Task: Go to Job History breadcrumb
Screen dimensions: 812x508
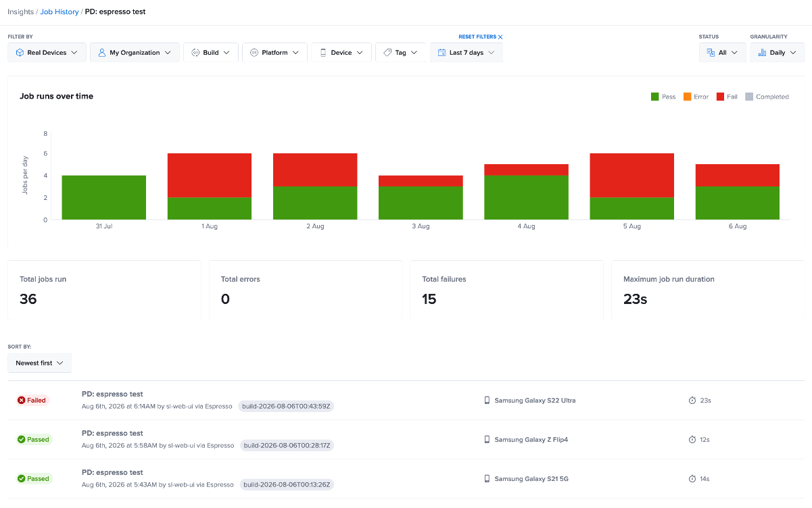Action: tap(59, 11)
